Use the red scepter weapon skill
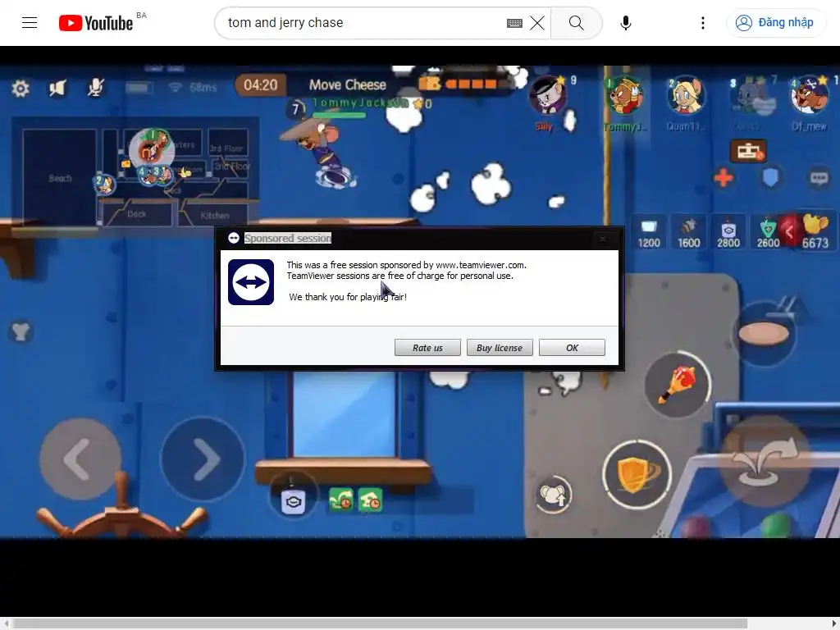Viewport: 840px width, 630px height. click(x=677, y=384)
